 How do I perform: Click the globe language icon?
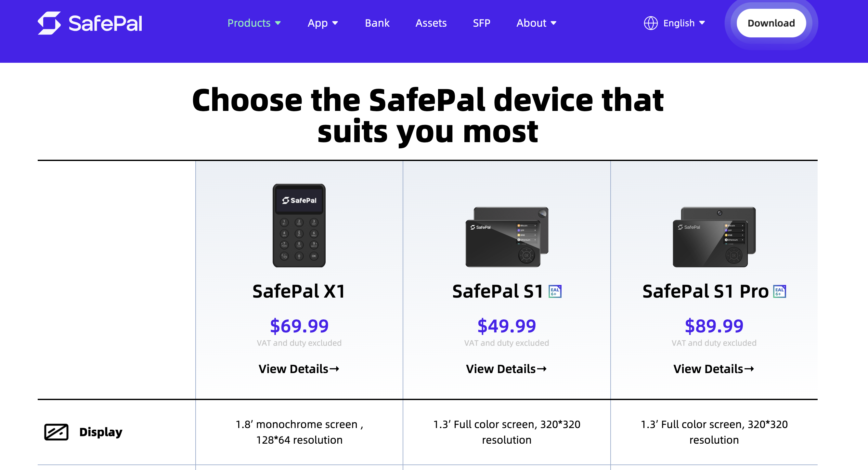(x=651, y=23)
